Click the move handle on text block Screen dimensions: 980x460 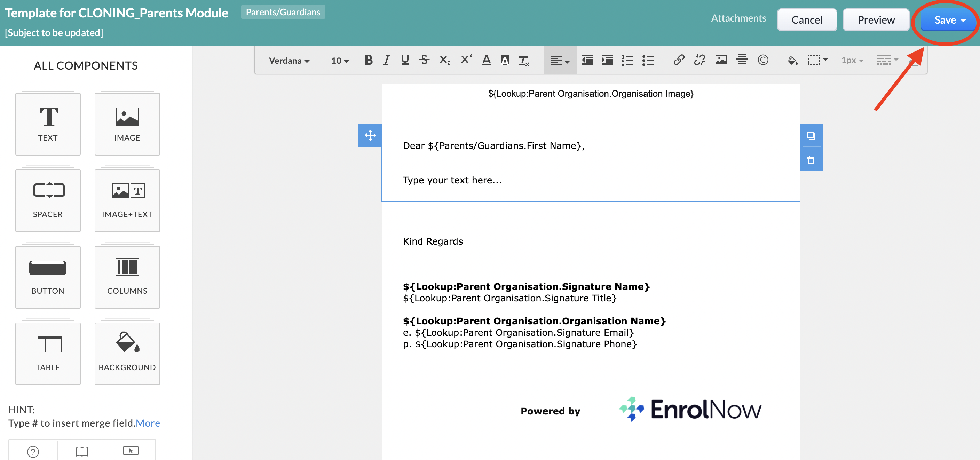click(x=370, y=135)
